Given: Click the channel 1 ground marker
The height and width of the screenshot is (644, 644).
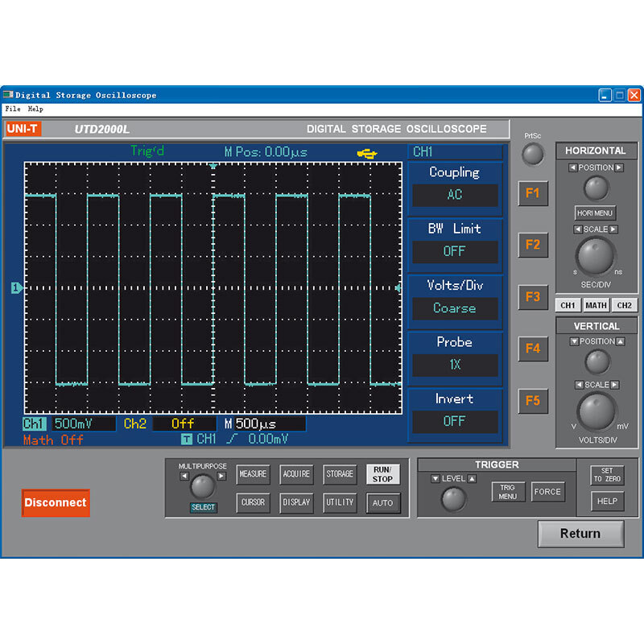Looking at the screenshot, I should (x=16, y=288).
